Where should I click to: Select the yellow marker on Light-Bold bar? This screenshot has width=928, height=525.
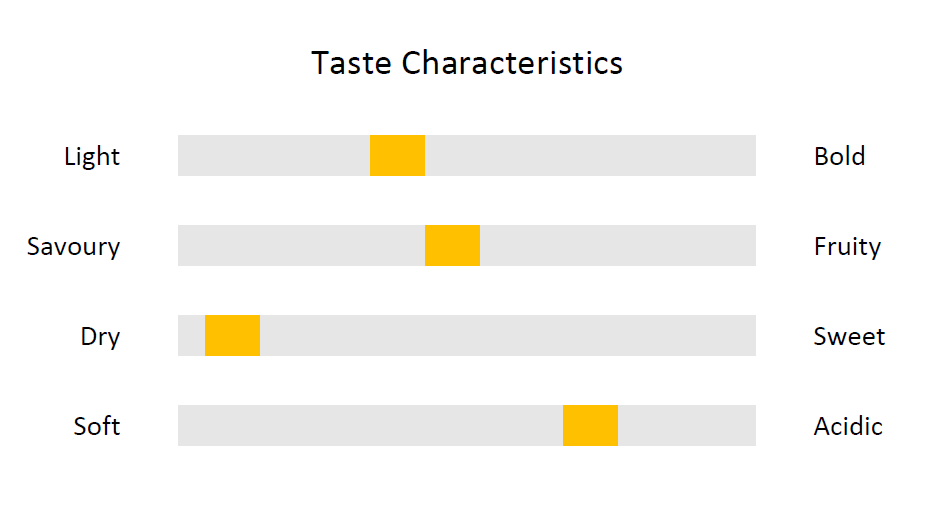[x=397, y=156]
